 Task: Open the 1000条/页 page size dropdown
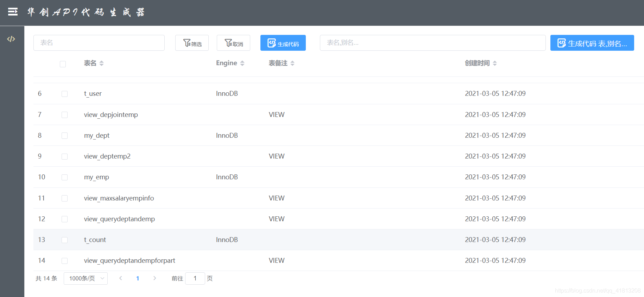click(x=86, y=278)
